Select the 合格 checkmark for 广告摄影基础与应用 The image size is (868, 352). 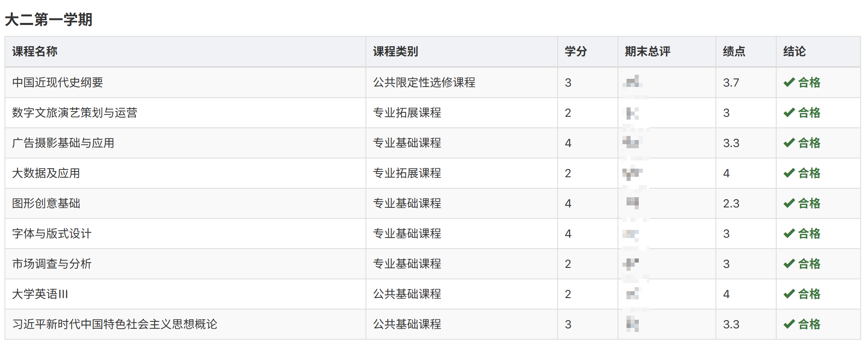click(789, 143)
